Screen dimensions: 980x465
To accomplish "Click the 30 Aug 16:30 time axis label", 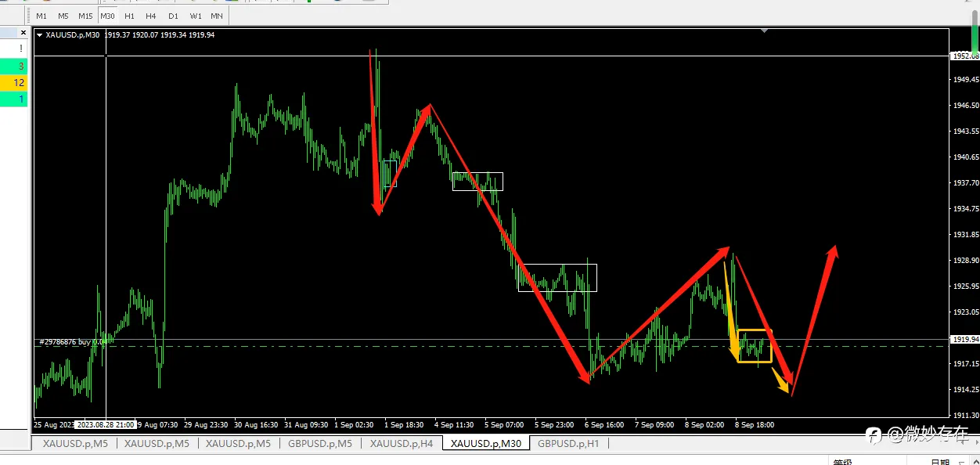I will 258,425.
